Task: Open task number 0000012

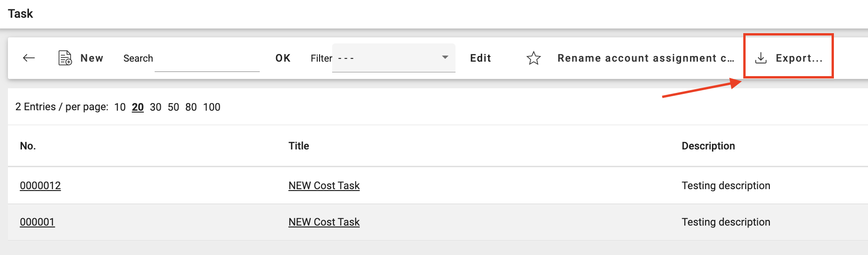Action: click(x=40, y=185)
